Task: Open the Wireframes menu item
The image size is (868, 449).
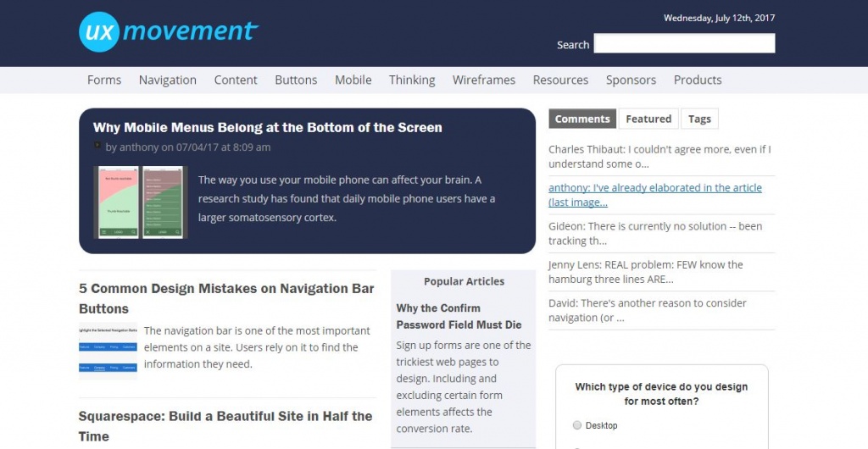Action: [483, 80]
